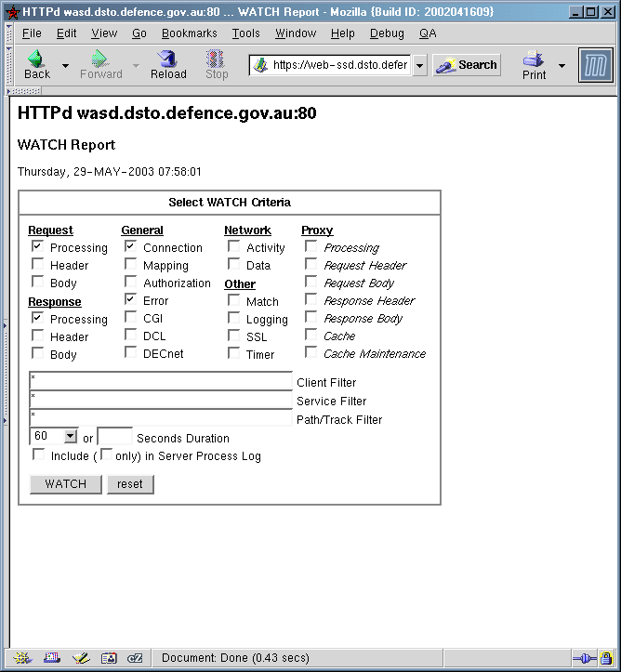Uncheck Response Processing checkbox
This screenshot has width=621, height=672.
point(38,318)
